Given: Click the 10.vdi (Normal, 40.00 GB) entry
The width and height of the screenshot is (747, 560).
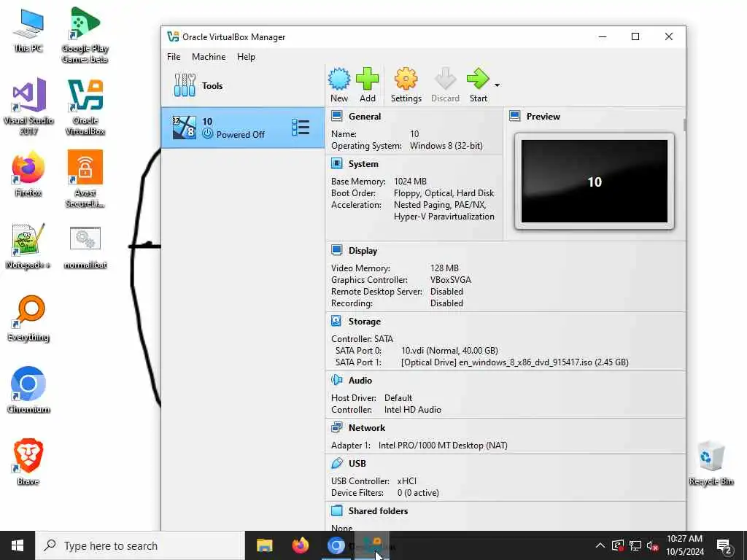Looking at the screenshot, I should tap(449, 351).
